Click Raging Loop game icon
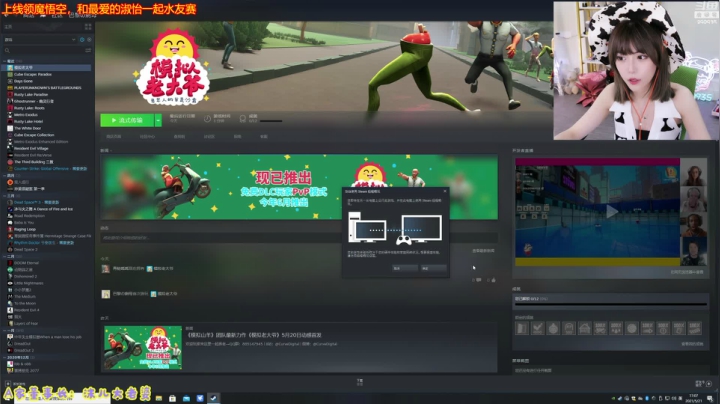The image size is (720, 404). (10, 229)
